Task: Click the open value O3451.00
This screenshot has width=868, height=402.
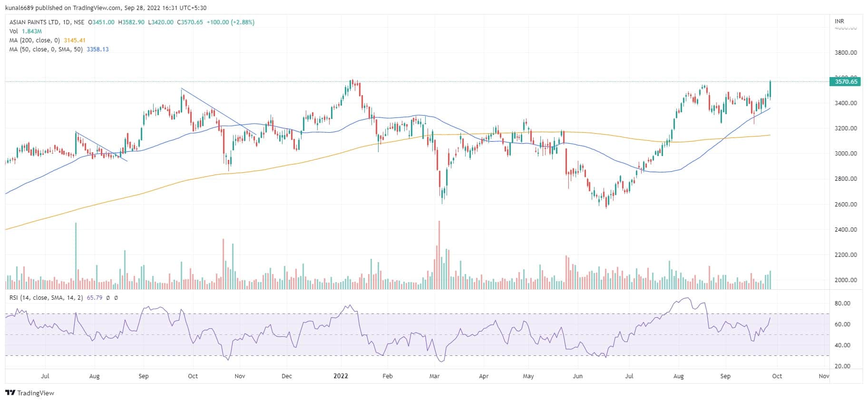Action: 101,22
